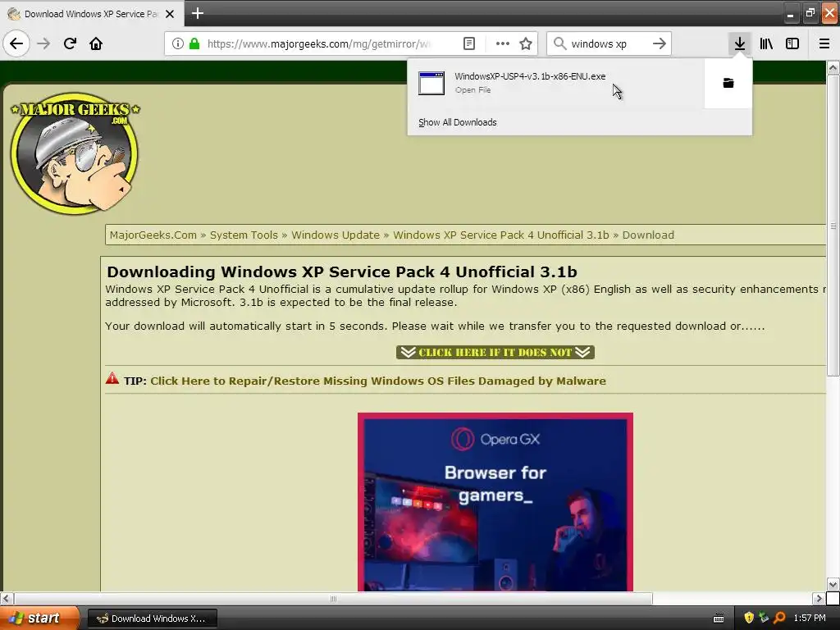The image size is (840, 630).
Task: Open WindowsXP-USP4-v3.1b-x86-ENU.exe download entry
Action: point(556,83)
